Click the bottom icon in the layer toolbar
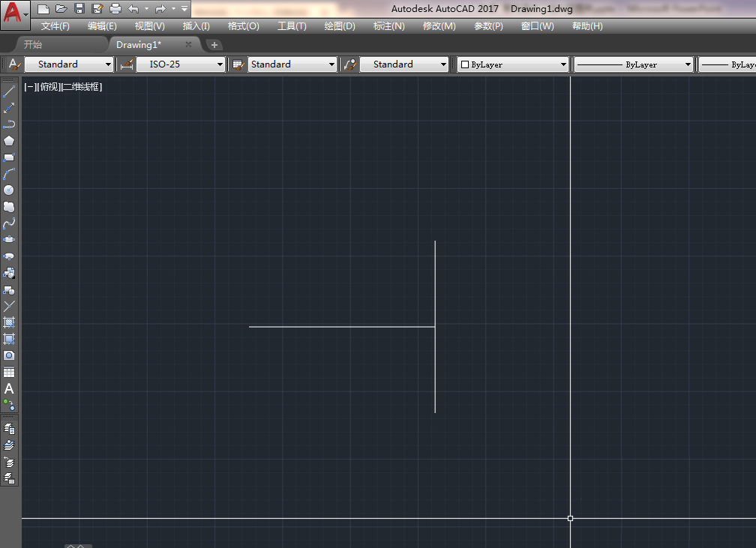The width and height of the screenshot is (756, 548). [x=9, y=478]
